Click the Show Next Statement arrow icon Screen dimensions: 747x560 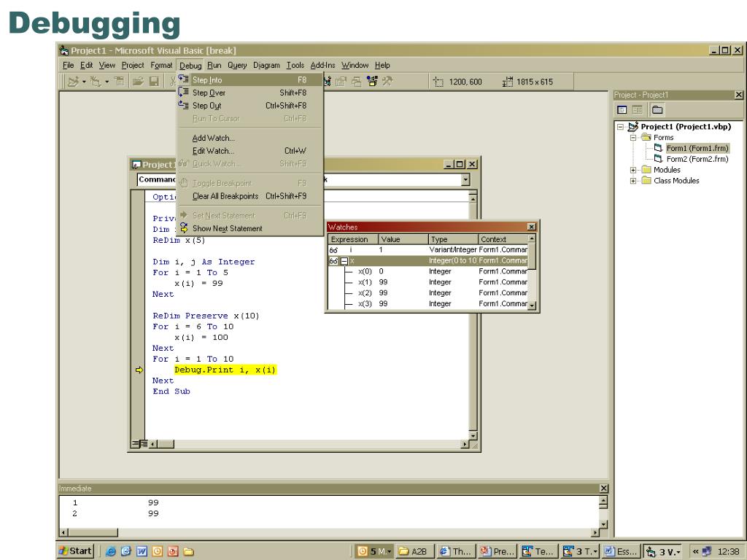point(184,228)
